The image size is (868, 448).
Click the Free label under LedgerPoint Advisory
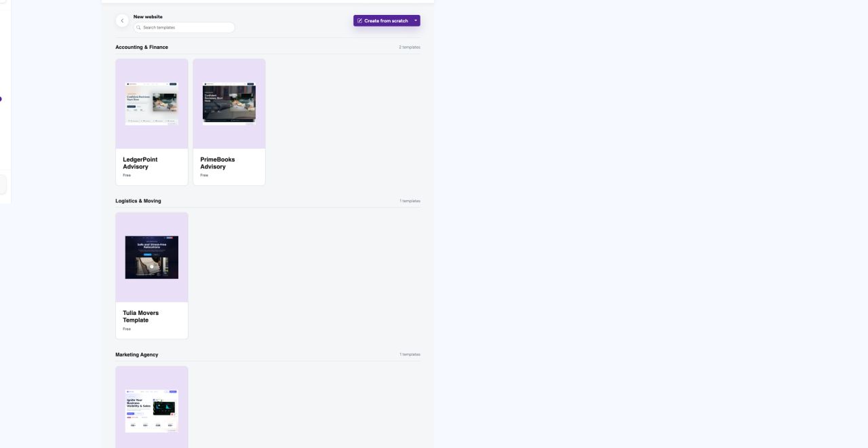pyautogui.click(x=127, y=175)
